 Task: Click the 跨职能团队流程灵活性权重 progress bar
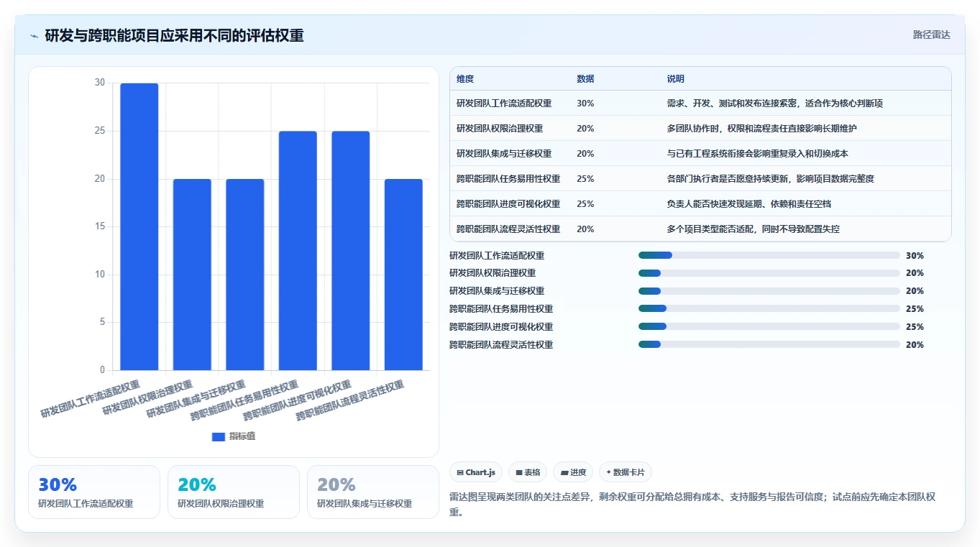(769, 345)
